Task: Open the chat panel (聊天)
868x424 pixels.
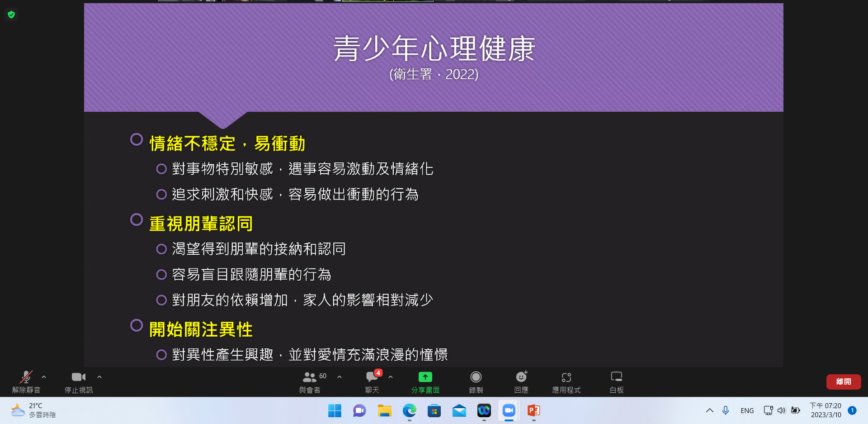Action: tap(372, 381)
